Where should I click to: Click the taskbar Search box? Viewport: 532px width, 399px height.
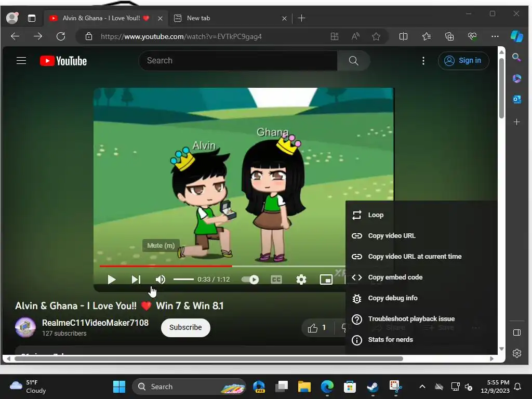coord(189,387)
